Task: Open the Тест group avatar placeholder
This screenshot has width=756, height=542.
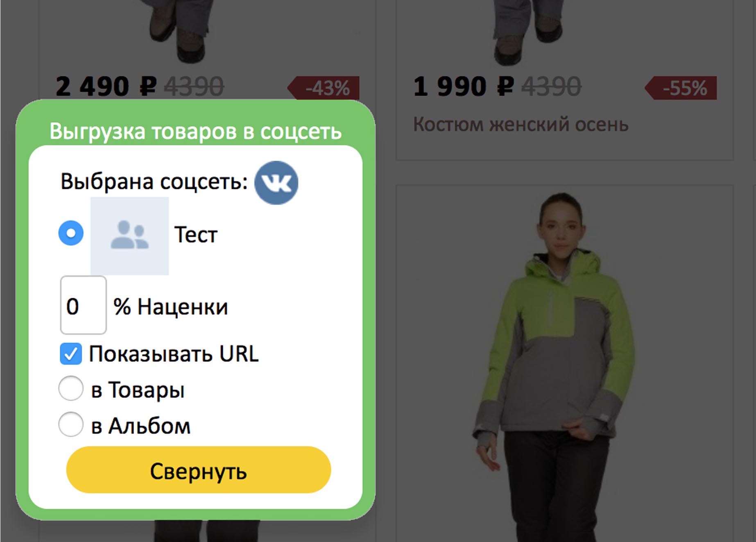Action: tap(129, 236)
